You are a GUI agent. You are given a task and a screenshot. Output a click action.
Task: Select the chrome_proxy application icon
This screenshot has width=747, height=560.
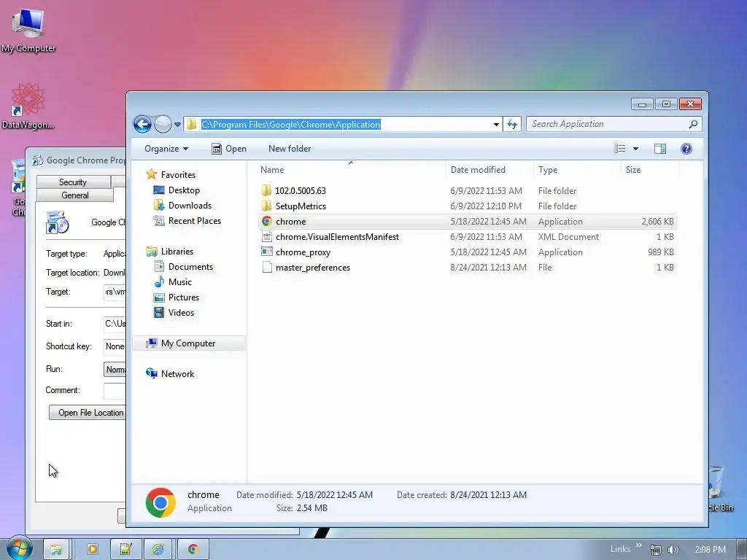[267, 252]
